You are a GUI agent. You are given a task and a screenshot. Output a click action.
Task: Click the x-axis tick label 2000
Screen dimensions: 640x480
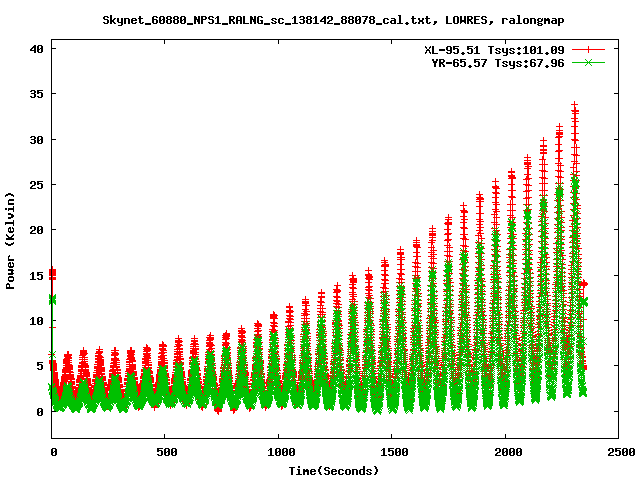[508, 452]
